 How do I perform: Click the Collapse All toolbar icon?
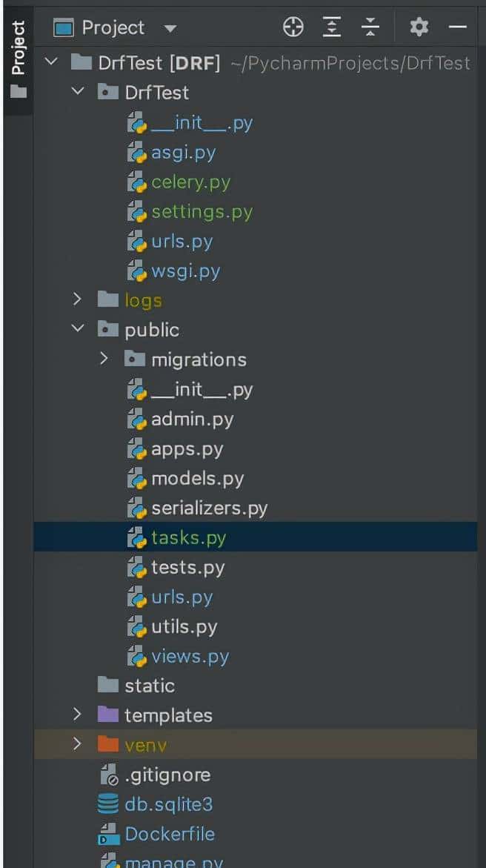[x=370, y=27]
